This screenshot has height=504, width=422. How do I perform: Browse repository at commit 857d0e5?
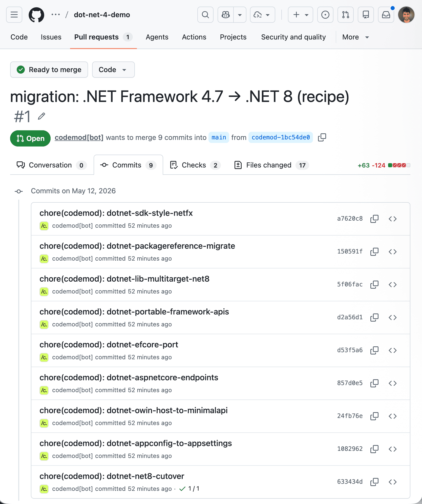click(x=393, y=383)
